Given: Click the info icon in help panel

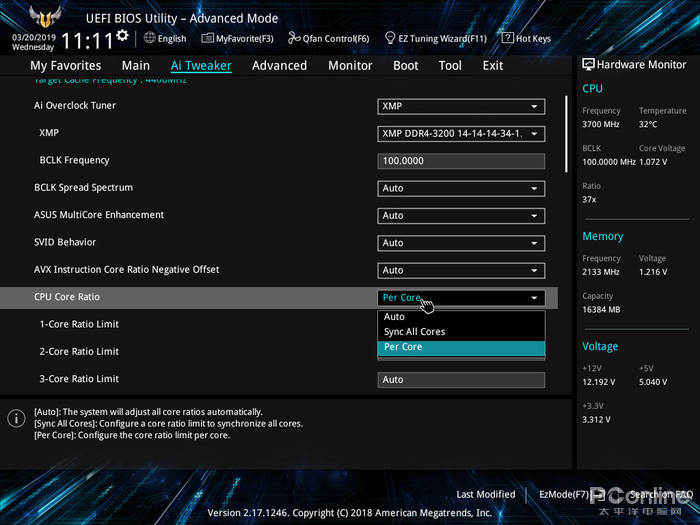Looking at the screenshot, I should [17, 419].
